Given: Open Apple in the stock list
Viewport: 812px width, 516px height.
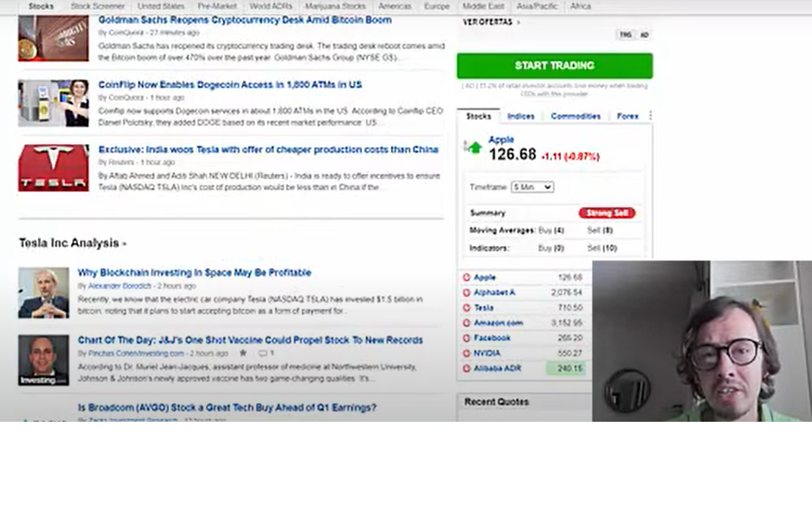Looking at the screenshot, I should click(x=484, y=277).
